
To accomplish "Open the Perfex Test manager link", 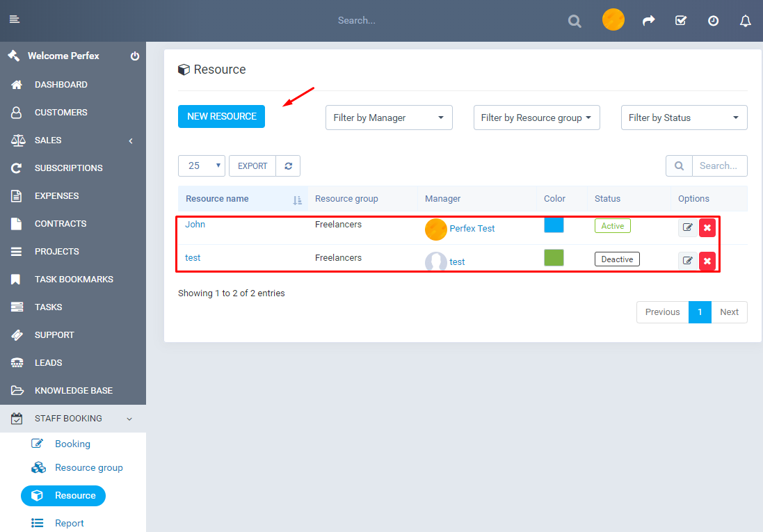I will click(x=472, y=228).
